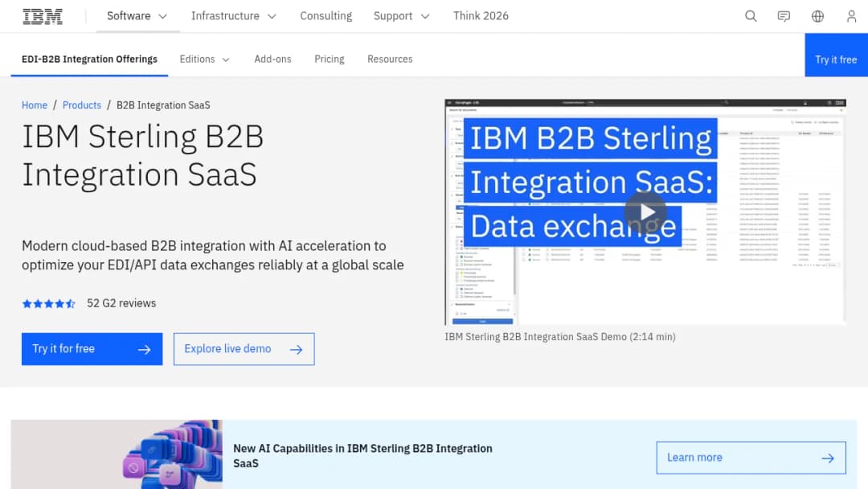
Task: Open the chat icon in header
Action: tap(784, 16)
